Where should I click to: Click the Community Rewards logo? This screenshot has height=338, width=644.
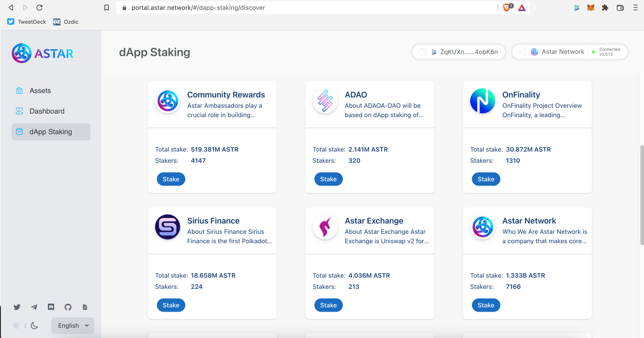click(x=168, y=101)
